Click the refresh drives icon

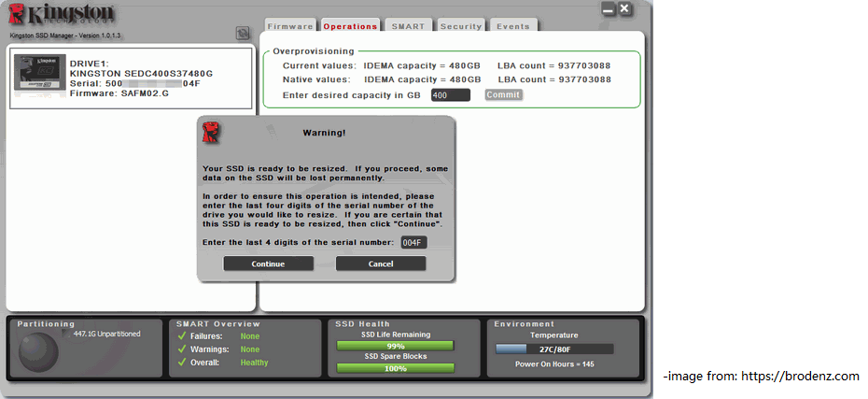pyautogui.click(x=242, y=33)
